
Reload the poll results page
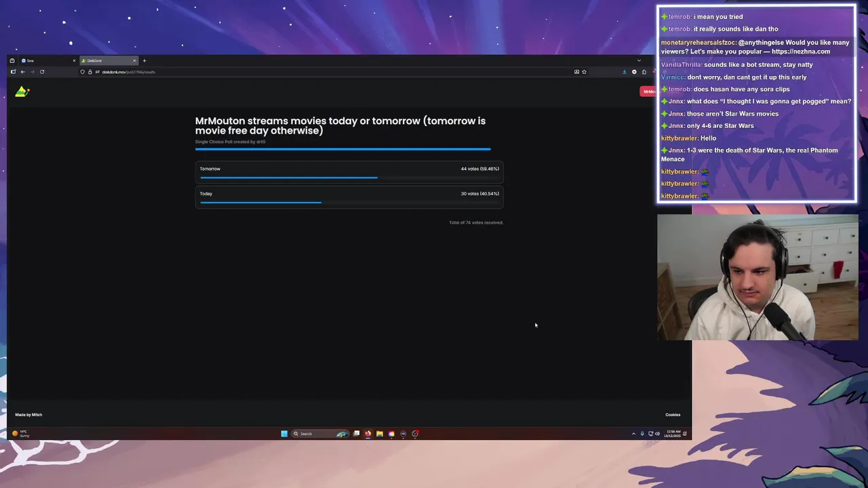42,72
